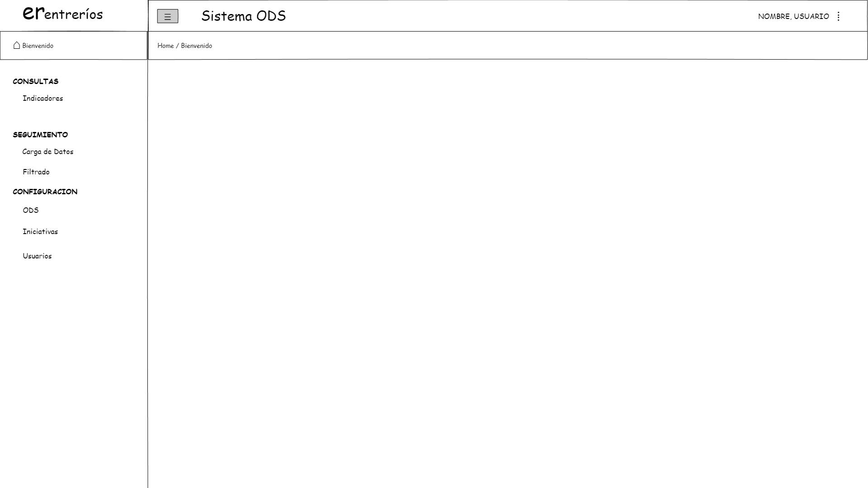This screenshot has width=868, height=488.
Task: Select Filtrado in the sidebar
Action: coord(36,172)
